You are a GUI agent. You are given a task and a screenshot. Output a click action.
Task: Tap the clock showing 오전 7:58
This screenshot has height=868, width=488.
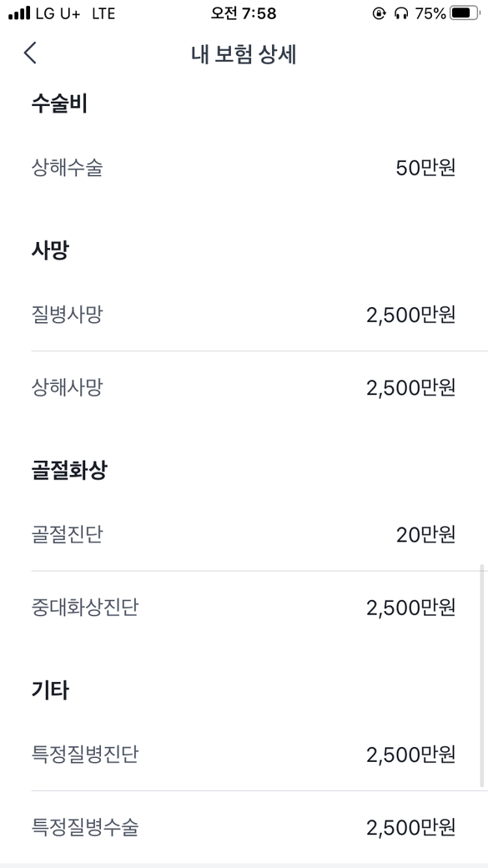coord(244,13)
